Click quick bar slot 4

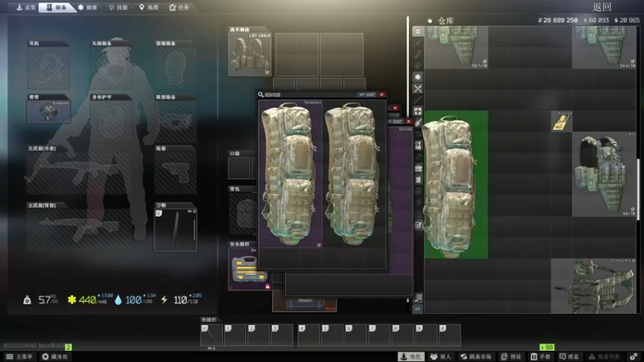tap(309, 335)
